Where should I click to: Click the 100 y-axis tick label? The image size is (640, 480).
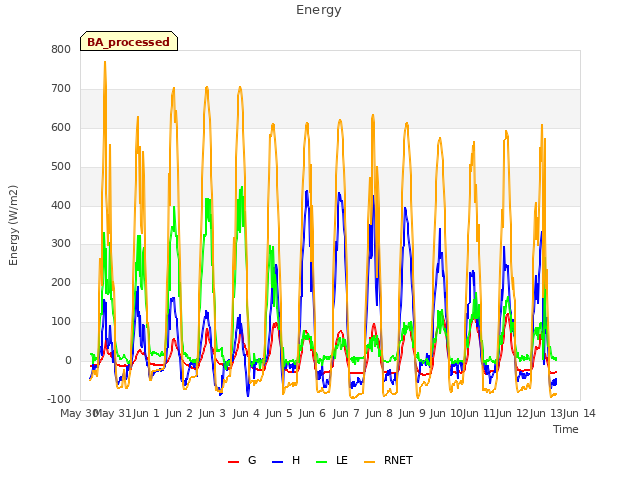[x=61, y=322]
